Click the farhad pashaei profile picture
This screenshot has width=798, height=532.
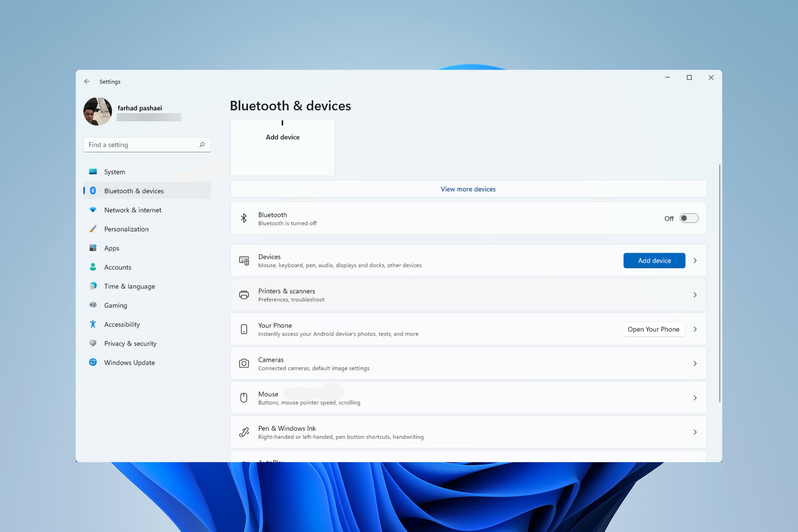click(98, 111)
